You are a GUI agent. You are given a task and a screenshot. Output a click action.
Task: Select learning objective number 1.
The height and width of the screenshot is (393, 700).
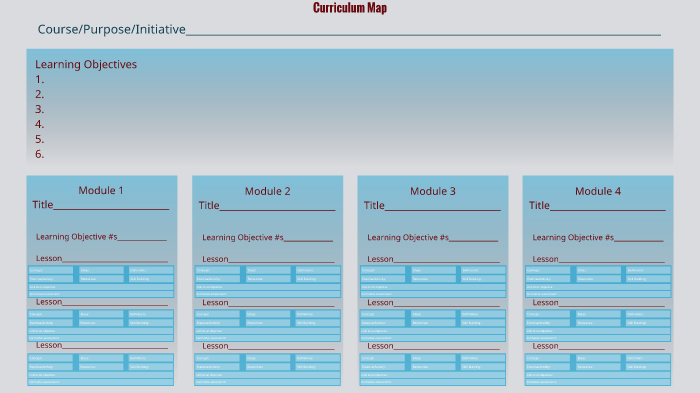pyautogui.click(x=39, y=79)
